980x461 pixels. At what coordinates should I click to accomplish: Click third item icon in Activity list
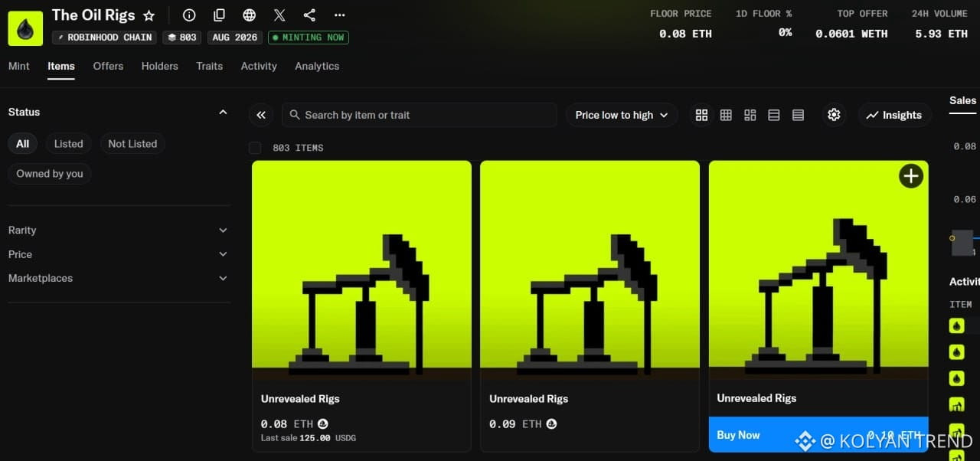956,378
